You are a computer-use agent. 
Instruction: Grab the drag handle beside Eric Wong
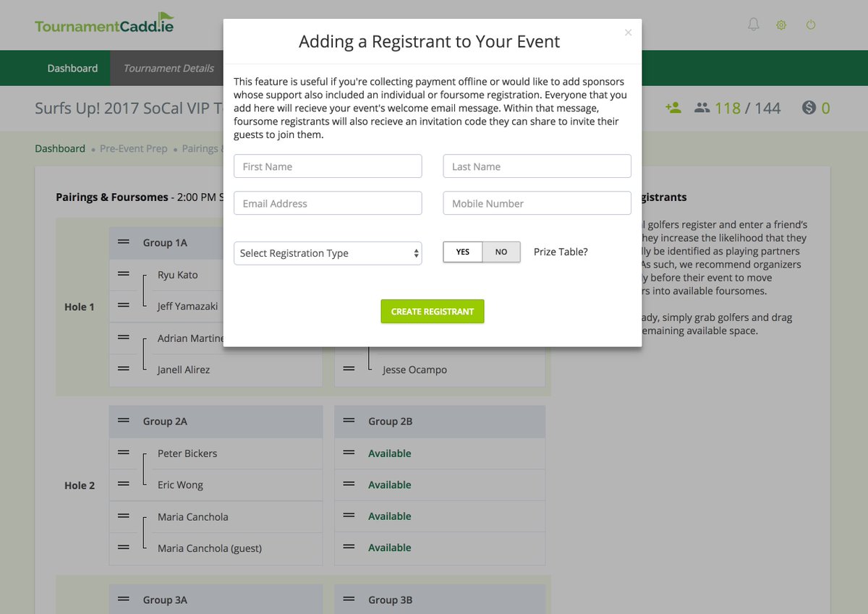pyautogui.click(x=124, y=485)
